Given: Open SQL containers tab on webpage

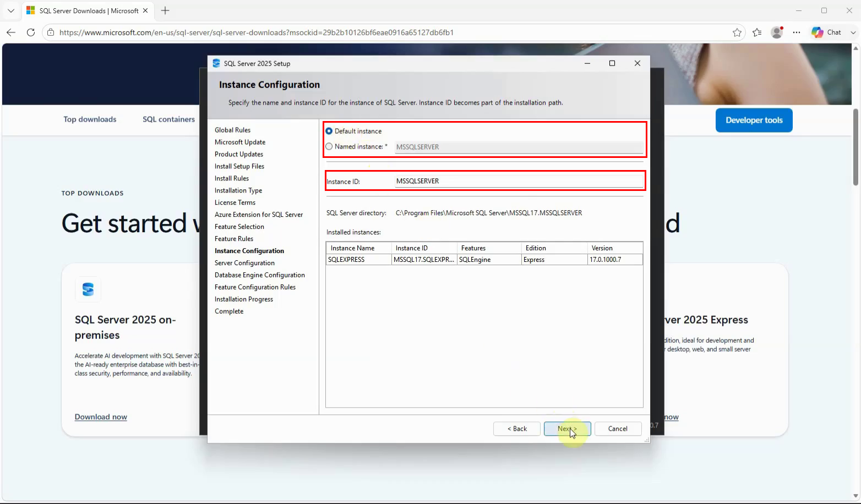Looking at the screenshot, I should point(168,119).
